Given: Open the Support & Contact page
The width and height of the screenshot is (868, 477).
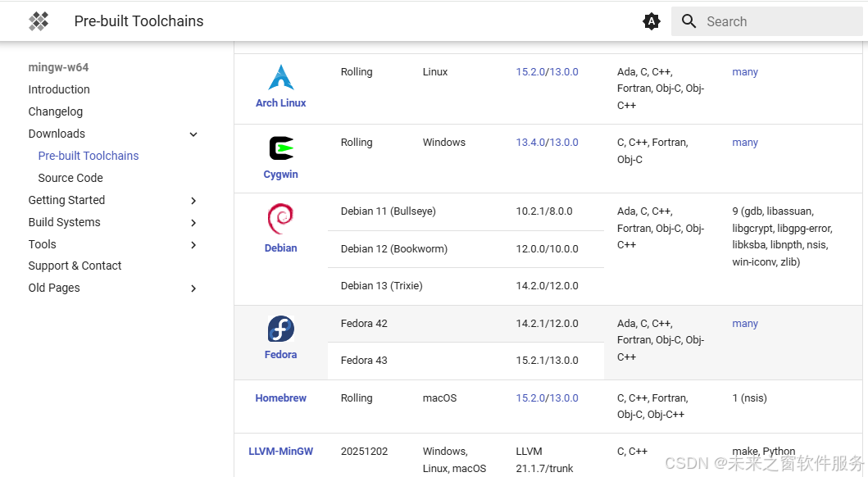Looking at the screenshot, I should pyautogui.click(x=75, y=266).
